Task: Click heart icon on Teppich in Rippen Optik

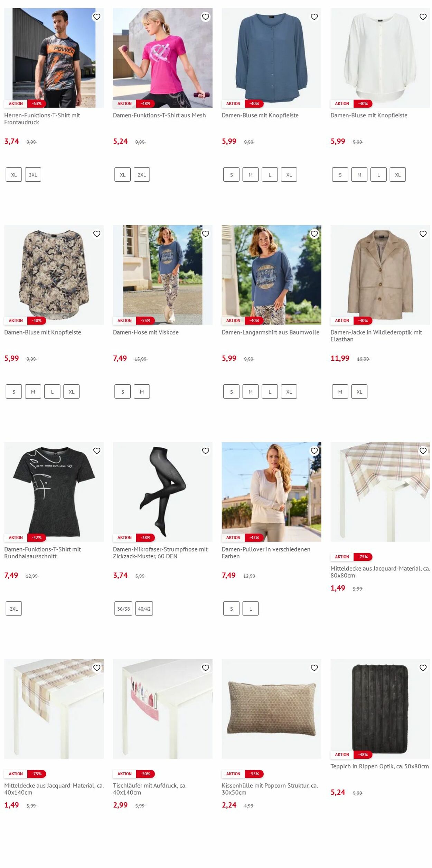Action: (423, 668)
